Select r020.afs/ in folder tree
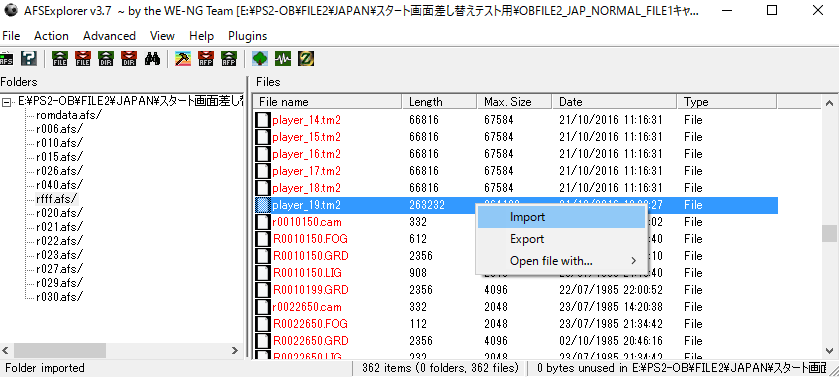Screen dimensions: 839x377 point(59,212)
